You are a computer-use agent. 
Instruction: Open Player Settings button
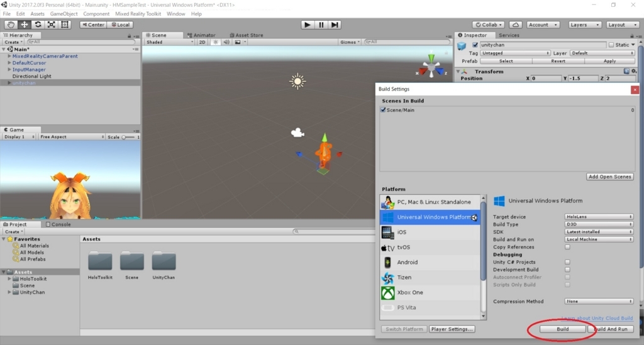(452, 329)
